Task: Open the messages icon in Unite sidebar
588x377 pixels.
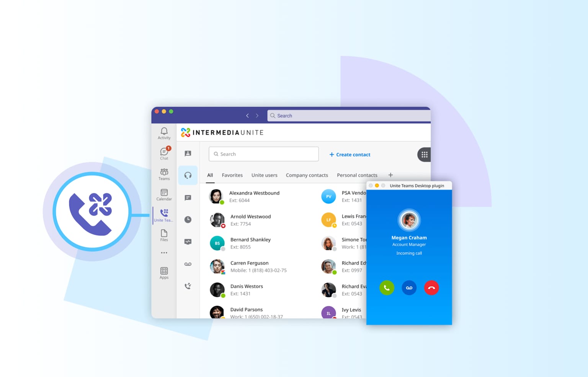Action: point(188,197)
